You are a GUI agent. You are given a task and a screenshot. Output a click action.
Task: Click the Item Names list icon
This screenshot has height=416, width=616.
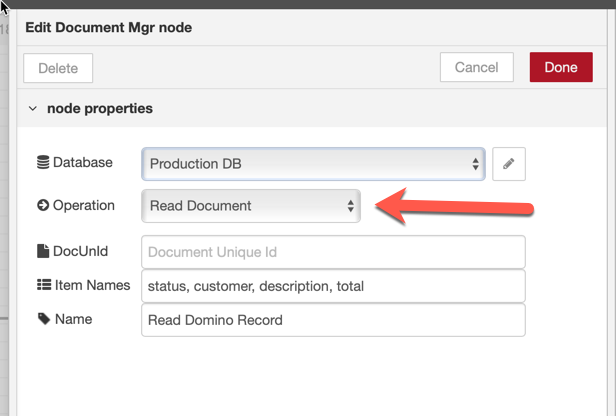[x=44, y=285]
